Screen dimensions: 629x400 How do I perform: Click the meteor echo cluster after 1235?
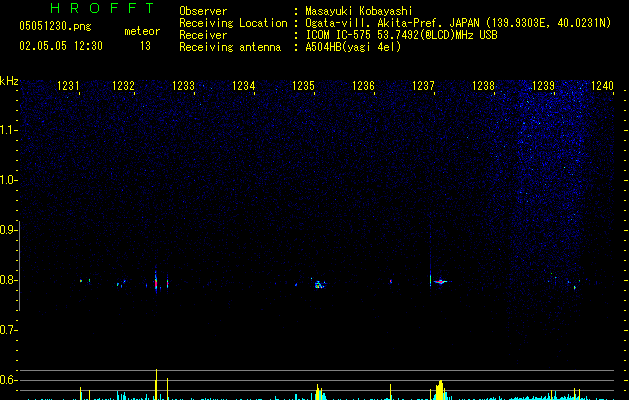[x=319, y=284]
